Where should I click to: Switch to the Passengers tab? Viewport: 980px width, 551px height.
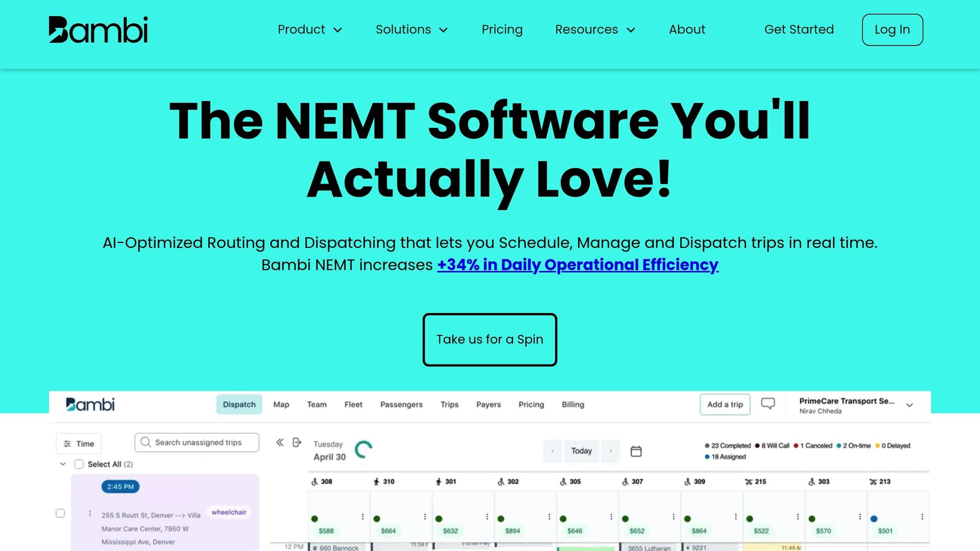pyautogui.click(x=401, y=405)
